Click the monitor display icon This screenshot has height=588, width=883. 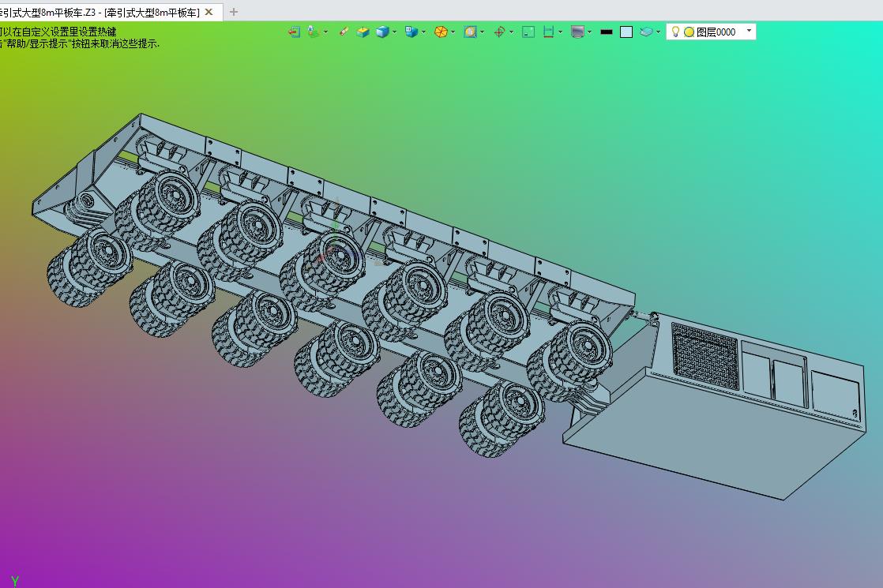coord(577,32)
